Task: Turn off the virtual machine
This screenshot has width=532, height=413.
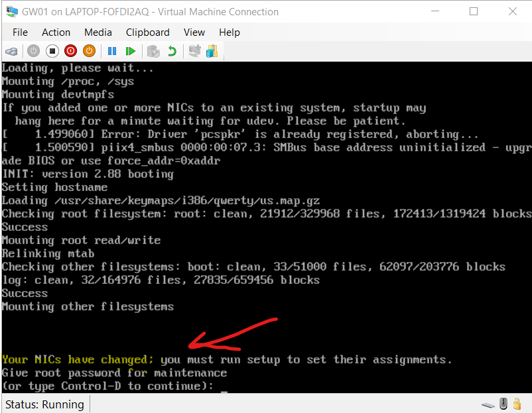Action: coord(52,51)
